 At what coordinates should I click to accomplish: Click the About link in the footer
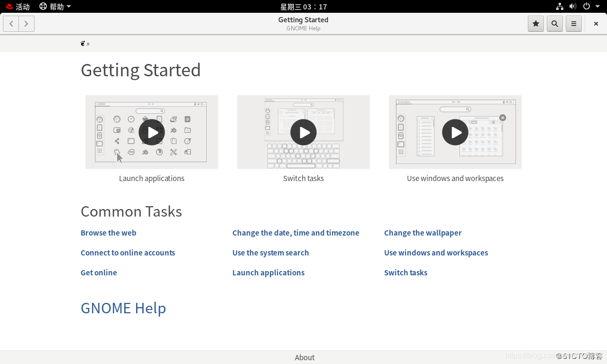pyautogui.click(x=305, y=357)
